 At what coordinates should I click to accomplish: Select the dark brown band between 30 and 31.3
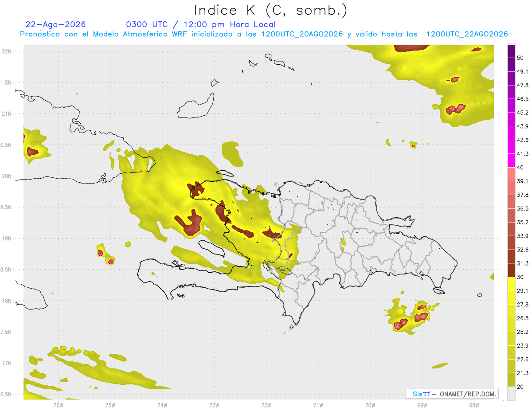[x=511, y=270]
